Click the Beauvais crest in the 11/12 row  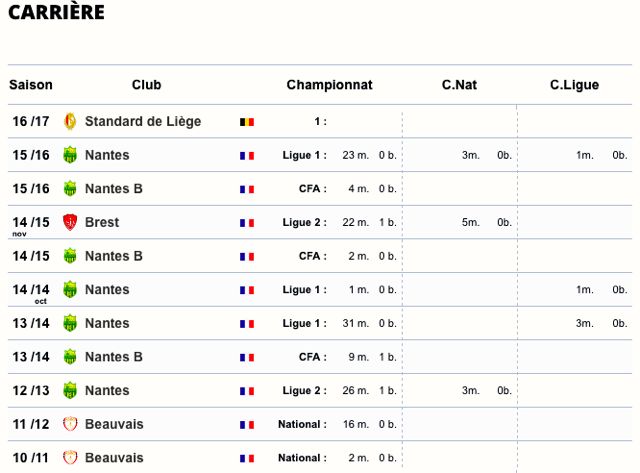point(70,424)
